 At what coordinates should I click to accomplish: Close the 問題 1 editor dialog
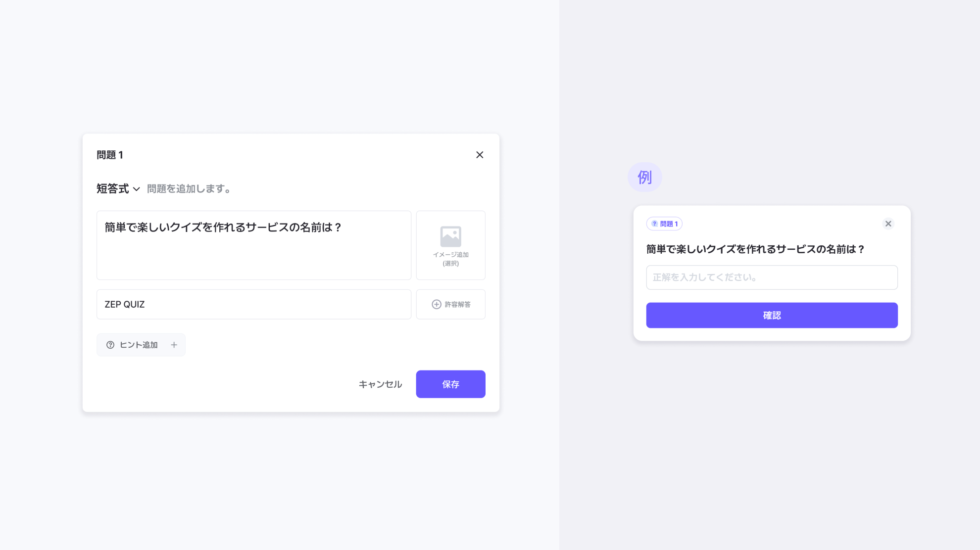point(479,155)
